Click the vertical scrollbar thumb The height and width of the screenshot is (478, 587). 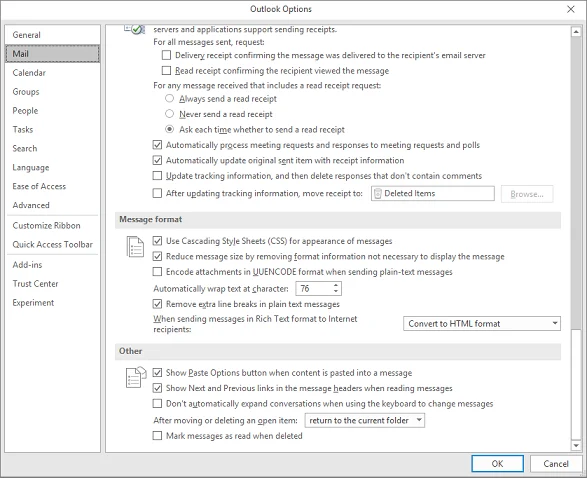click(x=576, y=384)
